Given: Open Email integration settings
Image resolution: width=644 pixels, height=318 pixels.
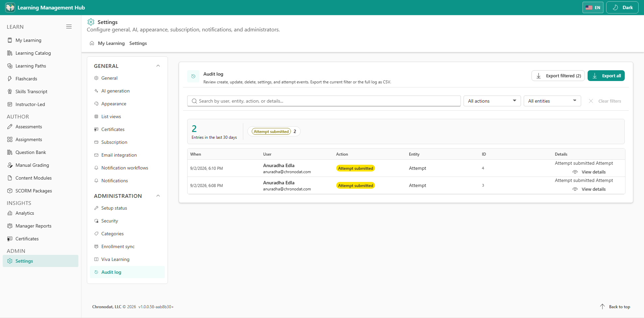Looking at the screenshot, I should 127,155.
